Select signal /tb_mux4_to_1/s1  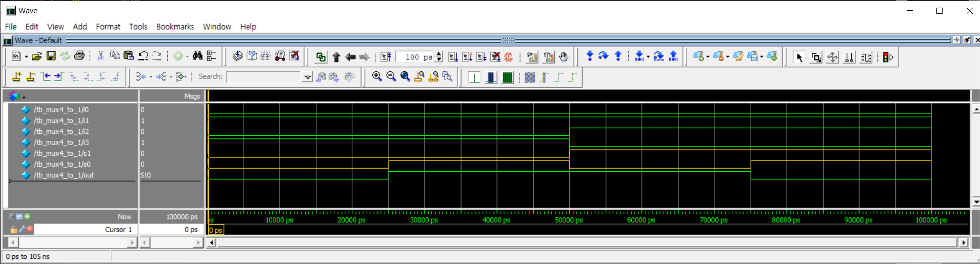click(x=62, y=153)
